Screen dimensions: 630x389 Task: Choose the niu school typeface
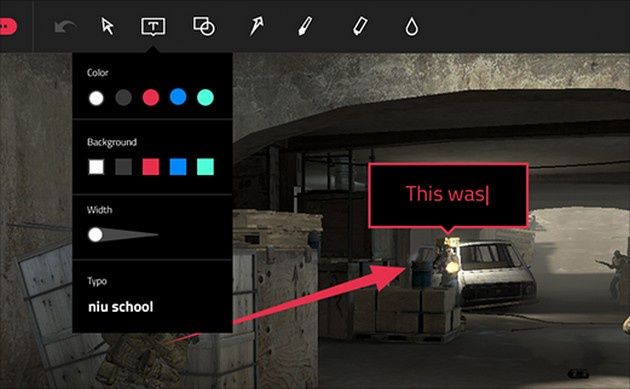point(121,307)
